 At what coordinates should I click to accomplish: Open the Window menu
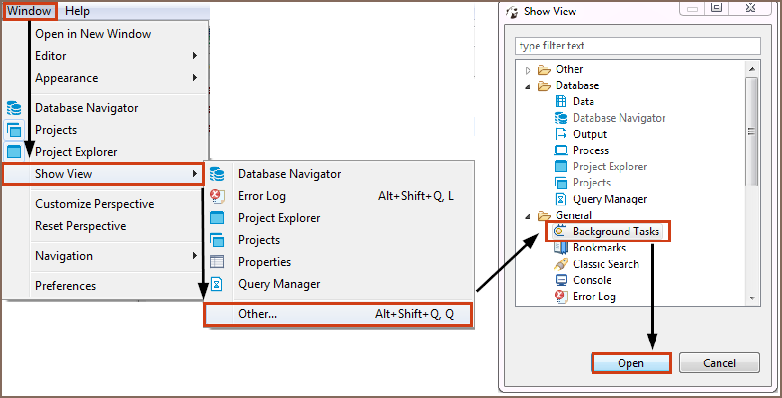(x=29, y=11)
